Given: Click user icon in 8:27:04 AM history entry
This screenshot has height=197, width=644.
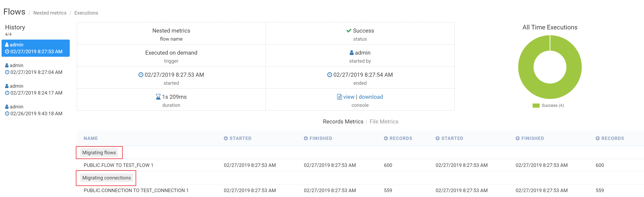Looking at the screenshot, I should (7, 65).
